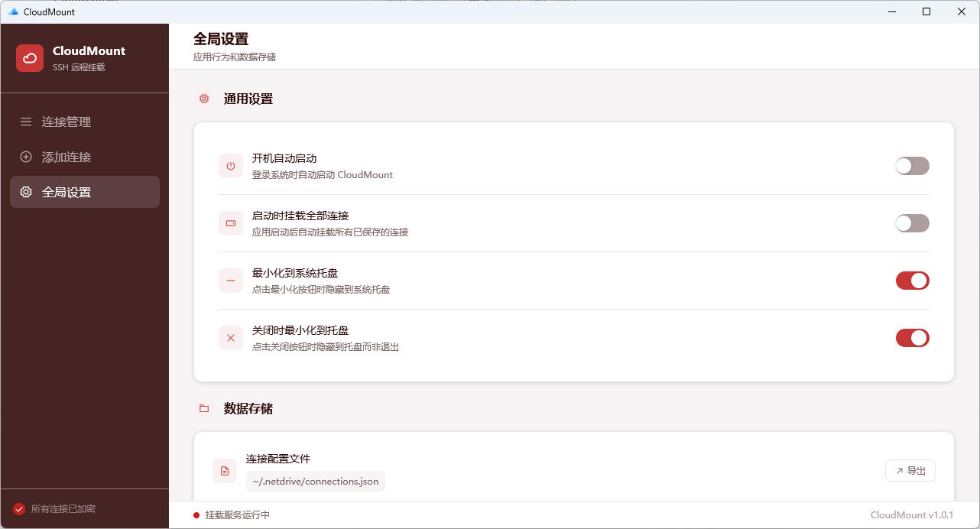Click the gear icon beside 全局设置 in sidebar

[x=26, y=192]
